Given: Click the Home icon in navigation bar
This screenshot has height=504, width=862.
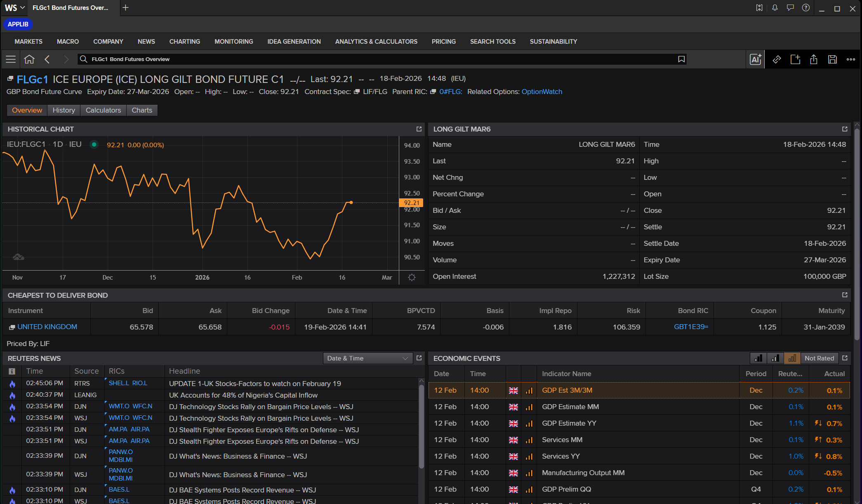Looking at the screenshot, I should coord(29,59).
